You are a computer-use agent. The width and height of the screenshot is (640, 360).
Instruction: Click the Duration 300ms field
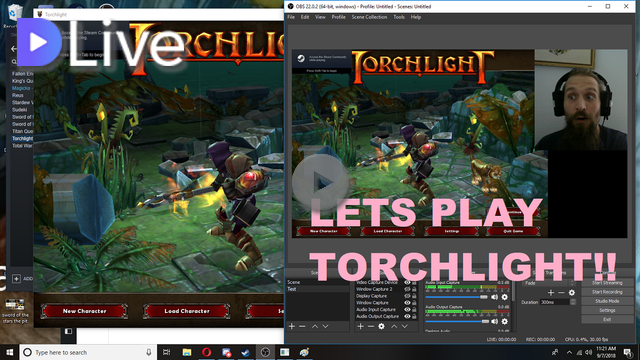tap(554, 302)
